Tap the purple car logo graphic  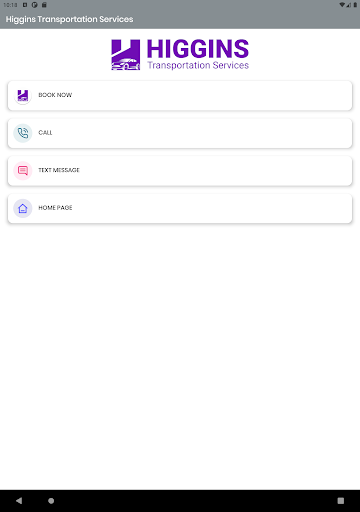point(126,55)
